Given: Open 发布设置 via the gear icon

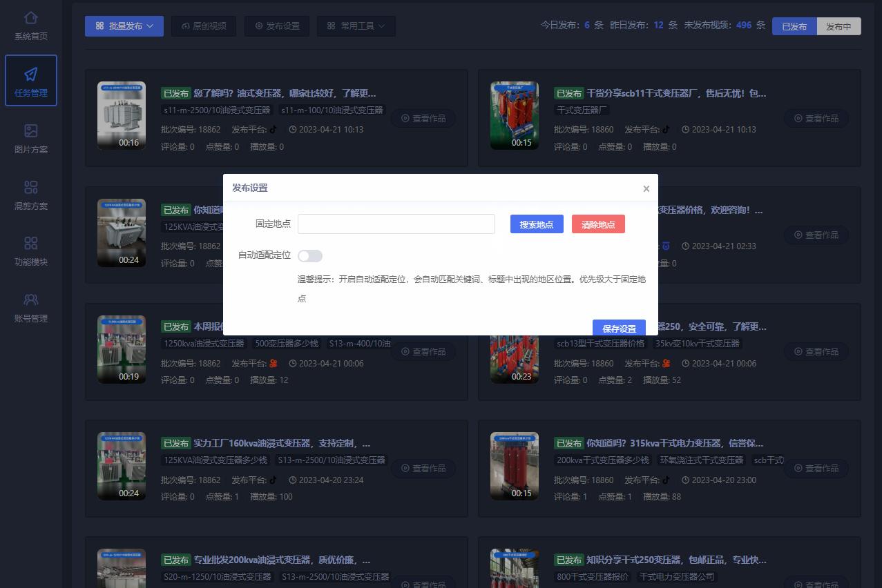Looking at the screenshot, I should (258, 26).
